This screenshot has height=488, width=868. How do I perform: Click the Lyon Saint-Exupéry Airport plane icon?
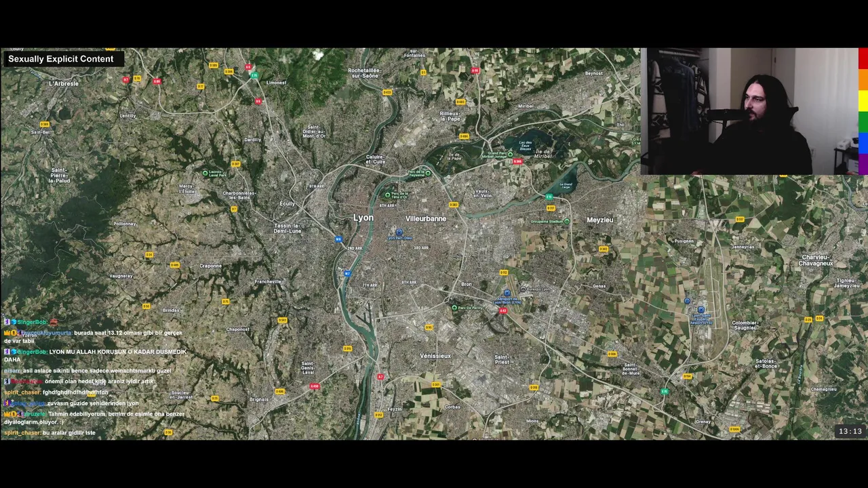[x=701, y=310]
